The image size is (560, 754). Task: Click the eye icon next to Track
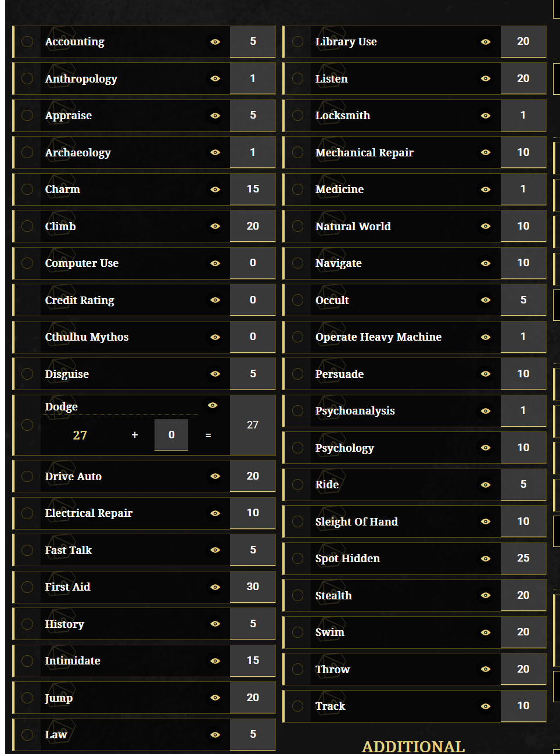(486, 706)
